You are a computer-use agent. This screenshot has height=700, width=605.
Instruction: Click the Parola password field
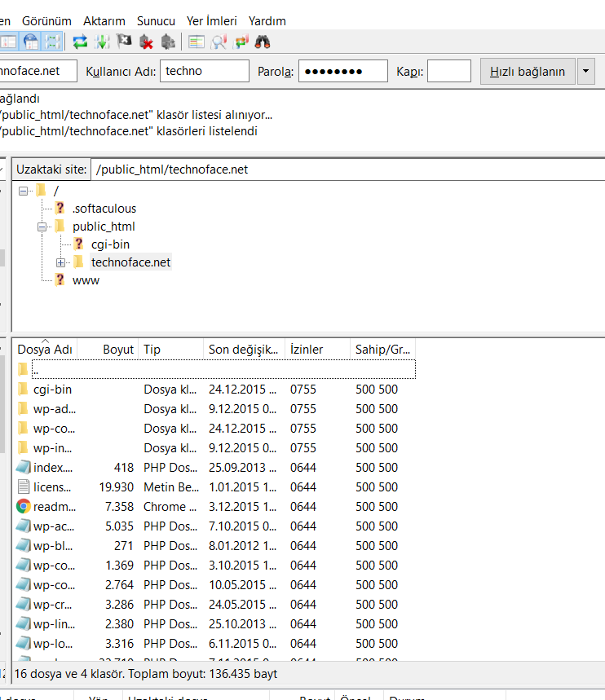(343, 71)
